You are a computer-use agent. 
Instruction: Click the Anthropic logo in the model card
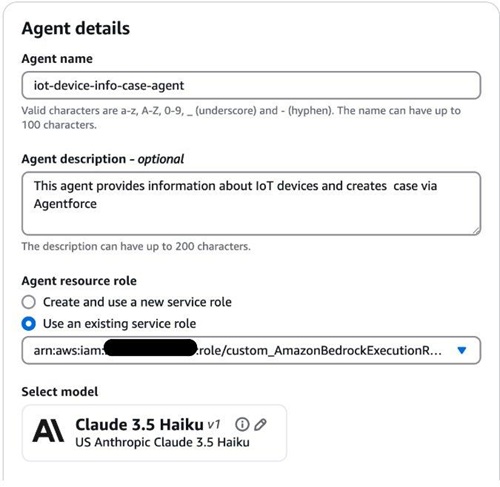coord(48,431)
